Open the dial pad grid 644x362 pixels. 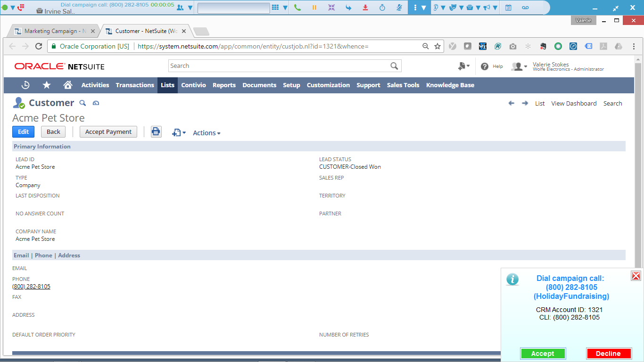click(275, 8)
